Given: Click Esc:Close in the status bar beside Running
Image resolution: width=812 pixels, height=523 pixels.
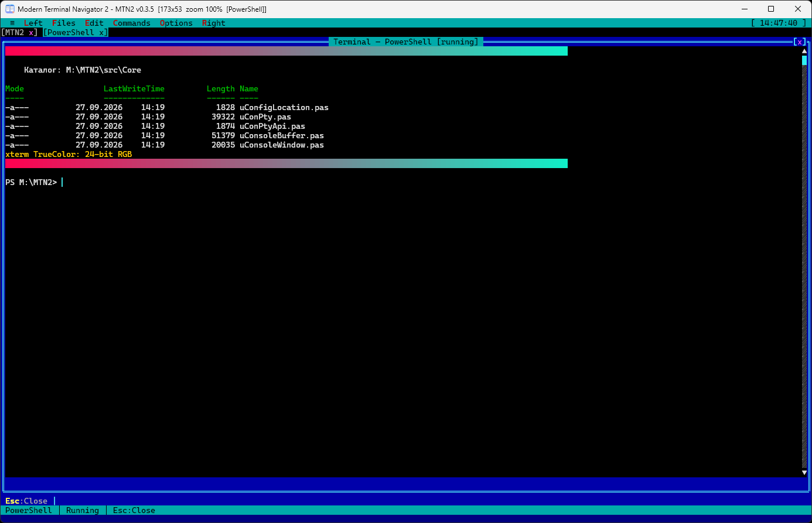Looking at the screenshot, I should pyautogui.click(x=134, y=510).
